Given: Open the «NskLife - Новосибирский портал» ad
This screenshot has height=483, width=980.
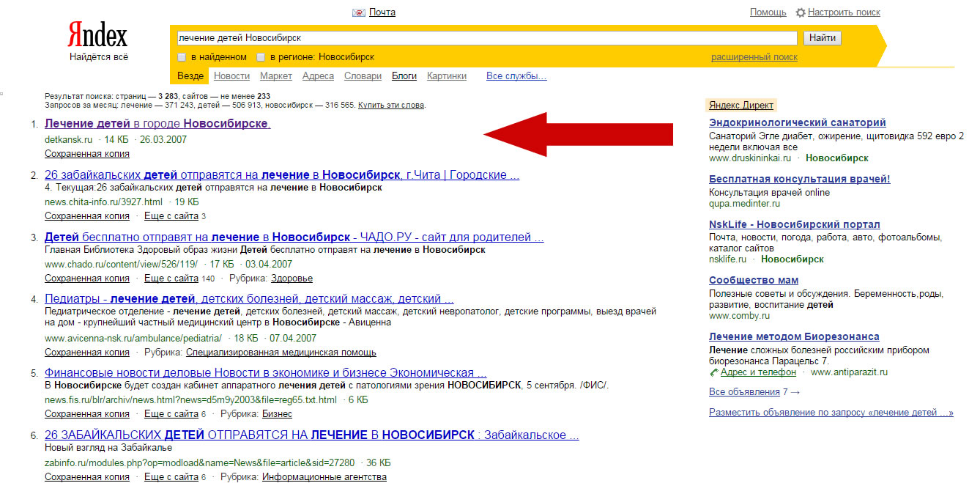Looking at the screenshot, I should 795,224.
